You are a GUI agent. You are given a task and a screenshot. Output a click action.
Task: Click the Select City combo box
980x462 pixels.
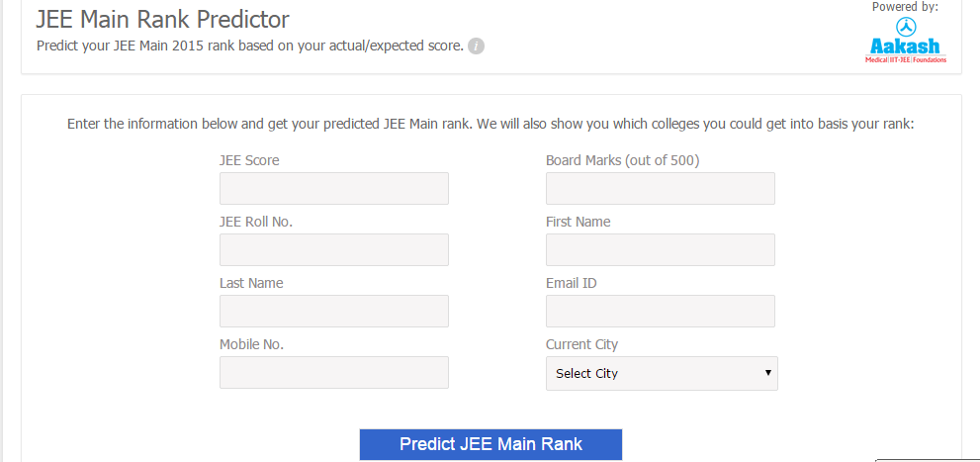[x=661, y=373]
